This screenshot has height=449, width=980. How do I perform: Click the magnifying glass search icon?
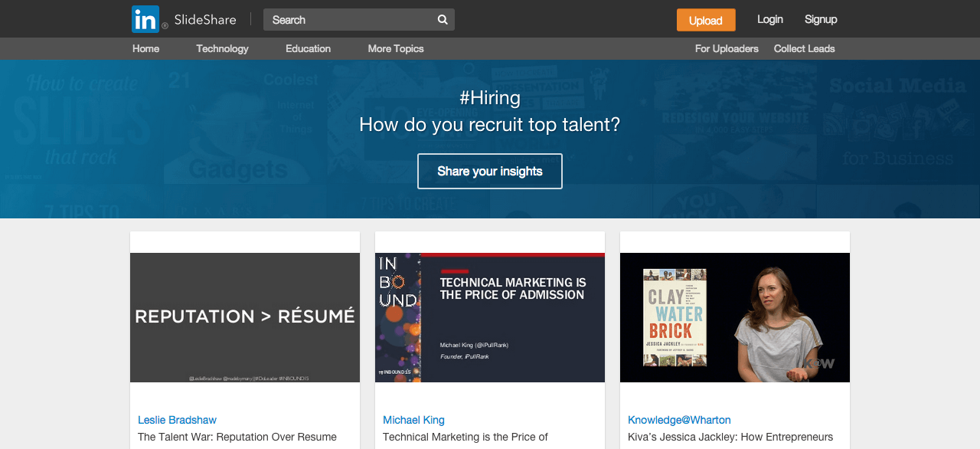point(443,20)
